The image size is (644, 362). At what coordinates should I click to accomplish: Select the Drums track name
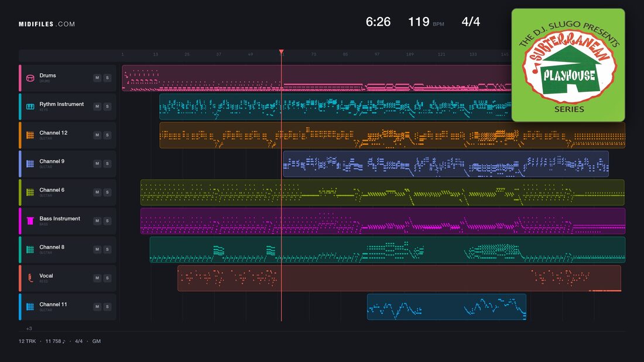pyautogui.click(x=47, y=75)
